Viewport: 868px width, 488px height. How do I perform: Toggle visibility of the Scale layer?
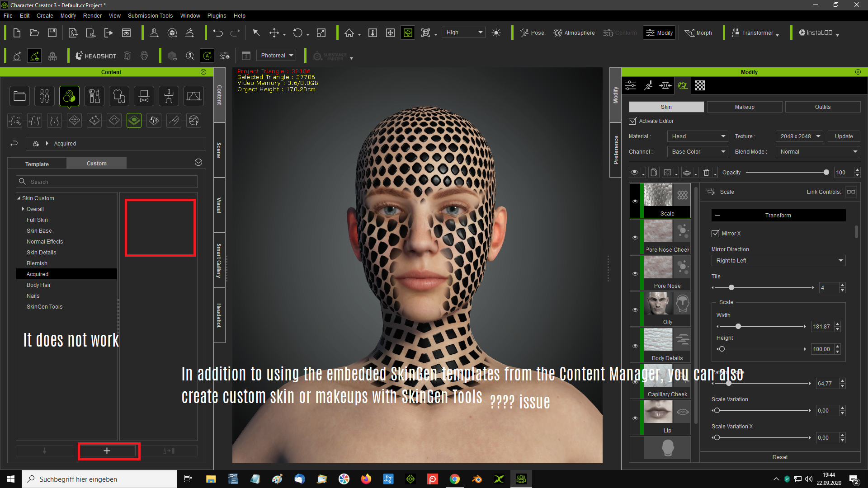[x=635, y=201]
